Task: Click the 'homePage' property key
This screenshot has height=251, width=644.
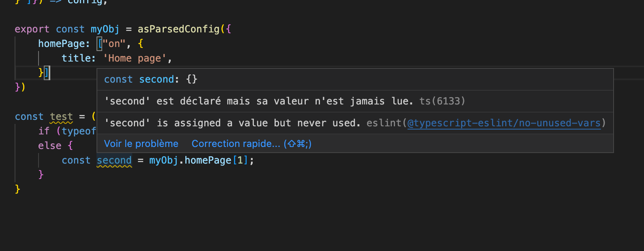Action: tap(61, 44)
